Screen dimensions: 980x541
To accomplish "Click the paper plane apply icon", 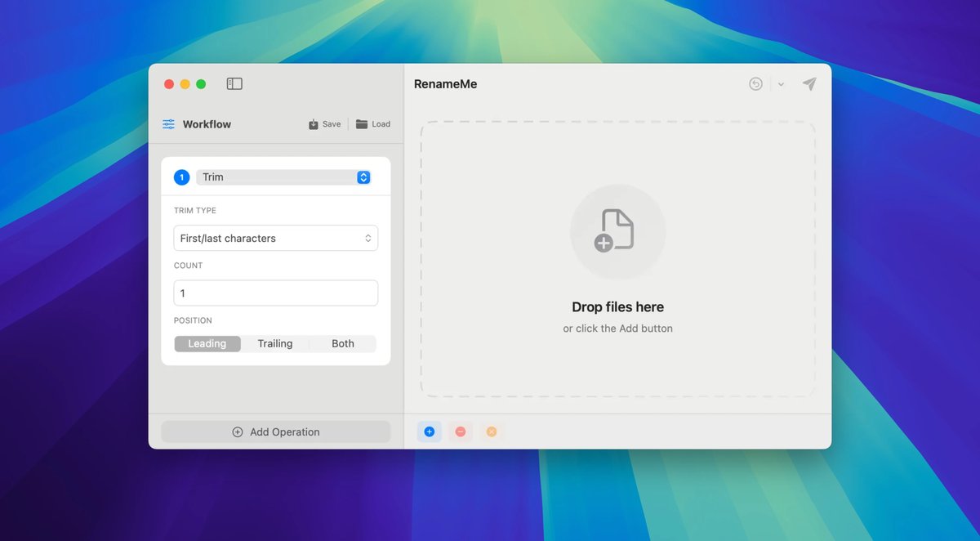I will (809, 84).
